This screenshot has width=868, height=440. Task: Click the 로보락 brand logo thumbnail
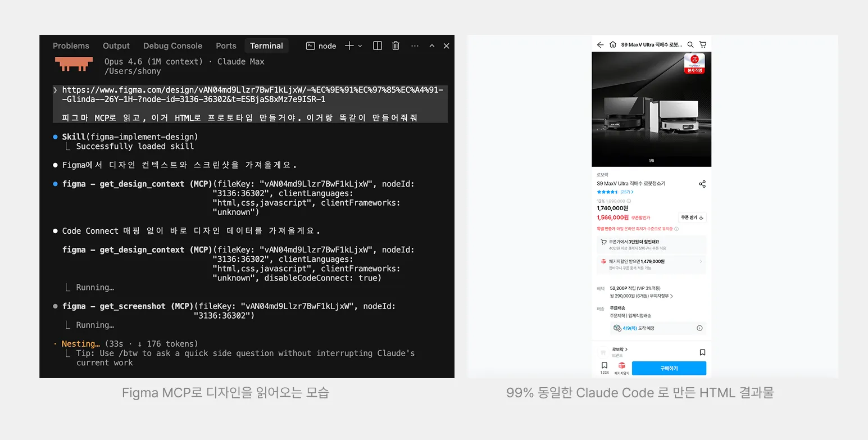pos(604,352)
